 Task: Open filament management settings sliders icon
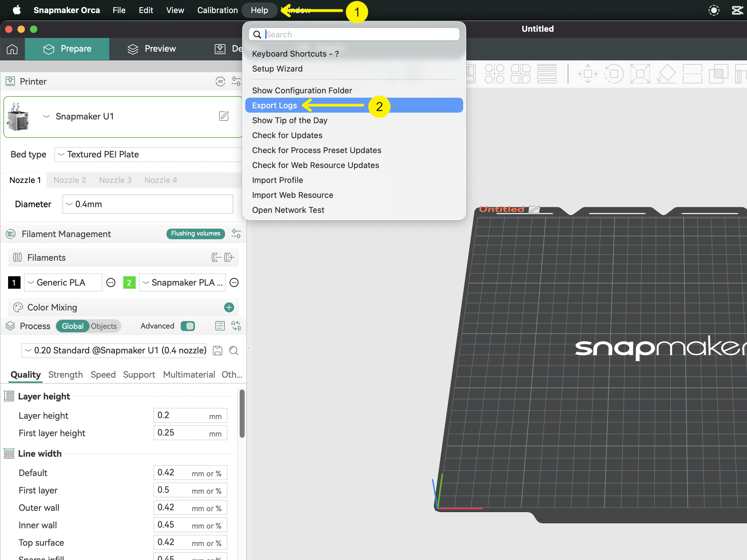point(236,234)
